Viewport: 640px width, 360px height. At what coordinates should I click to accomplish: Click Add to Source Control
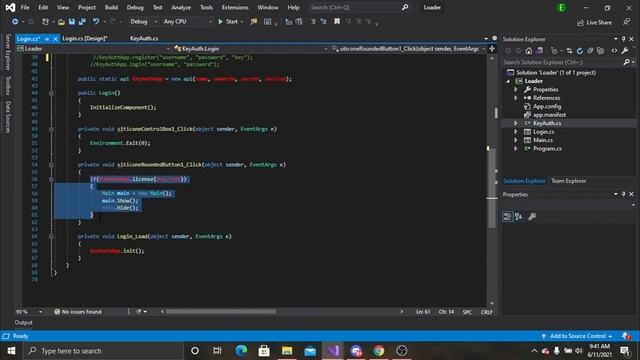pyautogui.click(x=577, y=336)
